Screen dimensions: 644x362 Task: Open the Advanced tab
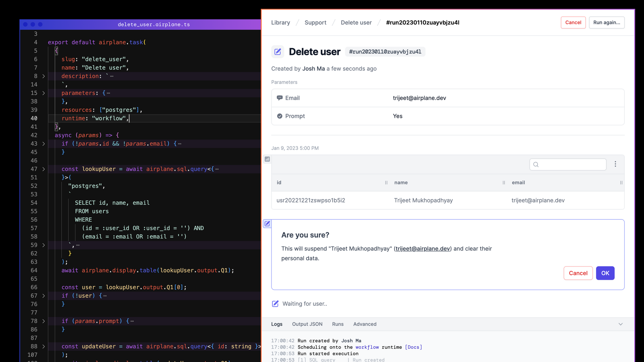(x=365, y=324)
